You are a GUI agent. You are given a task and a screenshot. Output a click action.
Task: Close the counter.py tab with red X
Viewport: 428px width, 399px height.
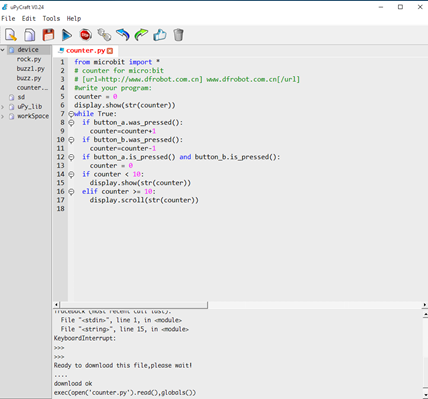point(110,51)
